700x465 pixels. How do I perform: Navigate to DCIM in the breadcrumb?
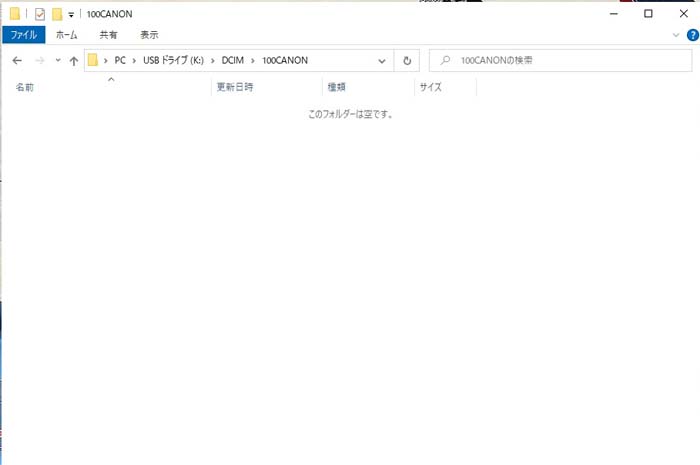coord(233,60)
